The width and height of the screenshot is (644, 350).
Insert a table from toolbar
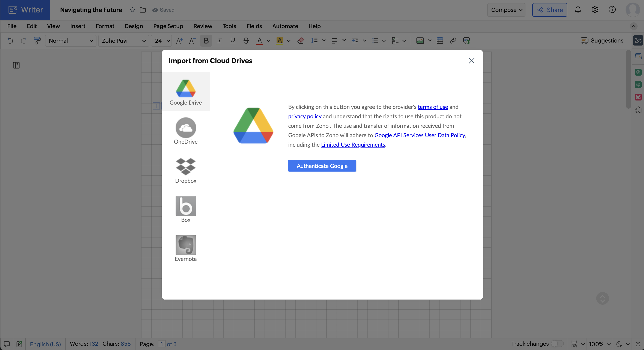[x=440, y=41]
